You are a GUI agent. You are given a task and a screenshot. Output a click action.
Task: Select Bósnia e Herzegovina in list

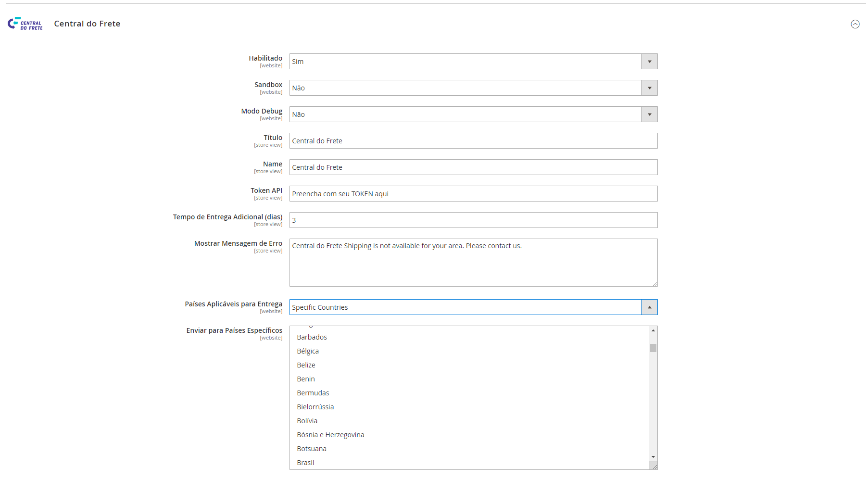(x=469, y=435)
